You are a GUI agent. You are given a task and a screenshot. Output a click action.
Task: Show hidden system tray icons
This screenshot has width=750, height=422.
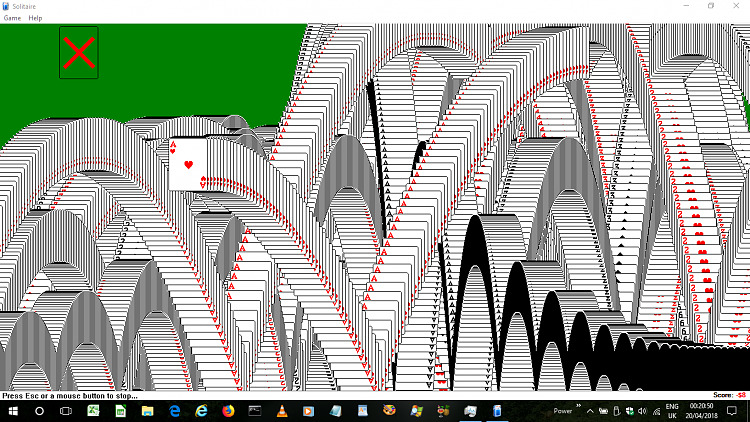pos(590,411)
